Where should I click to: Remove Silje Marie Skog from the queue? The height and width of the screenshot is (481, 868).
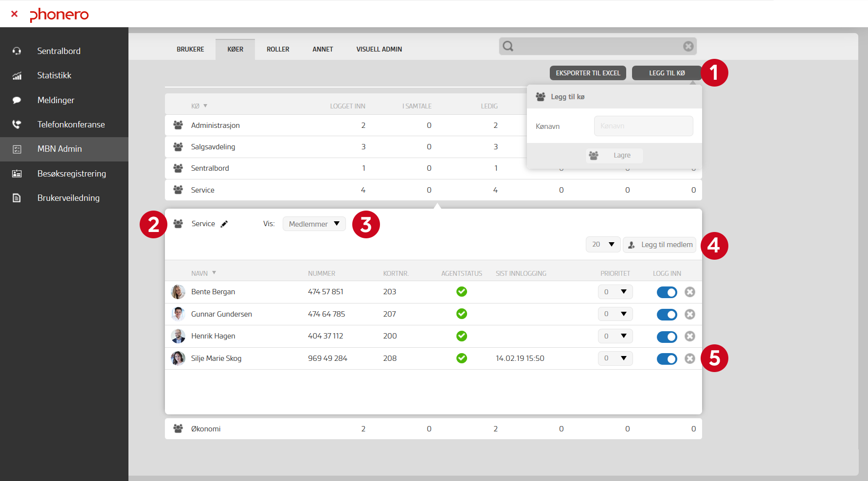(690, 358)
